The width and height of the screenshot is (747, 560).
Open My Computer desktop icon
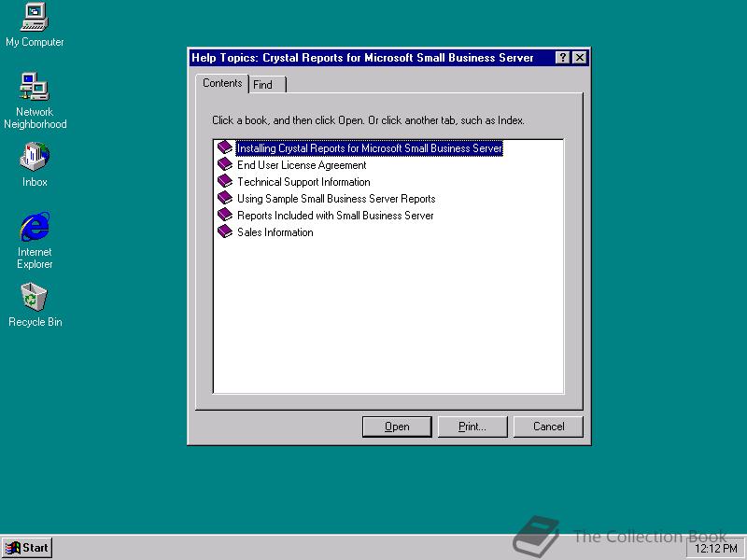tap(35, 25)
